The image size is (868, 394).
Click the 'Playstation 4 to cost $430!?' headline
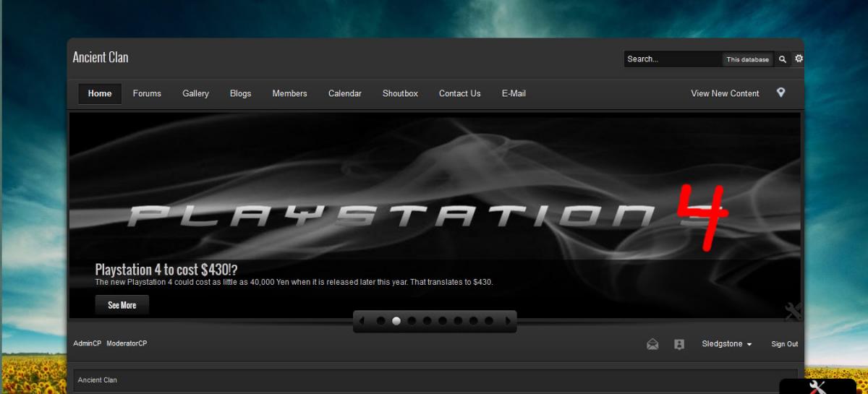tap(166, 270)
